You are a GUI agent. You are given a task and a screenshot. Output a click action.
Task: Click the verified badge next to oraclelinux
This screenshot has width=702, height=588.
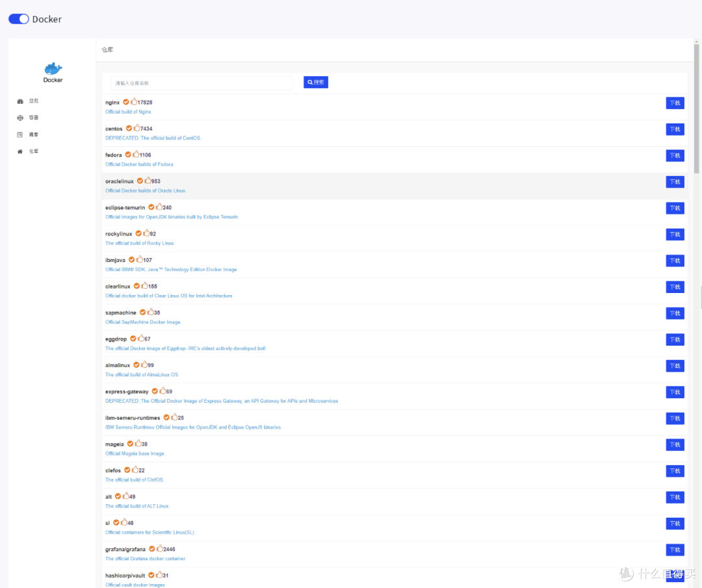coord(140,181)
